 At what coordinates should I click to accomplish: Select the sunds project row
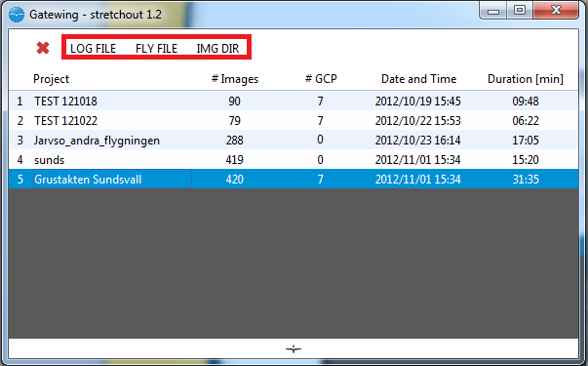(x=294, y=159)
